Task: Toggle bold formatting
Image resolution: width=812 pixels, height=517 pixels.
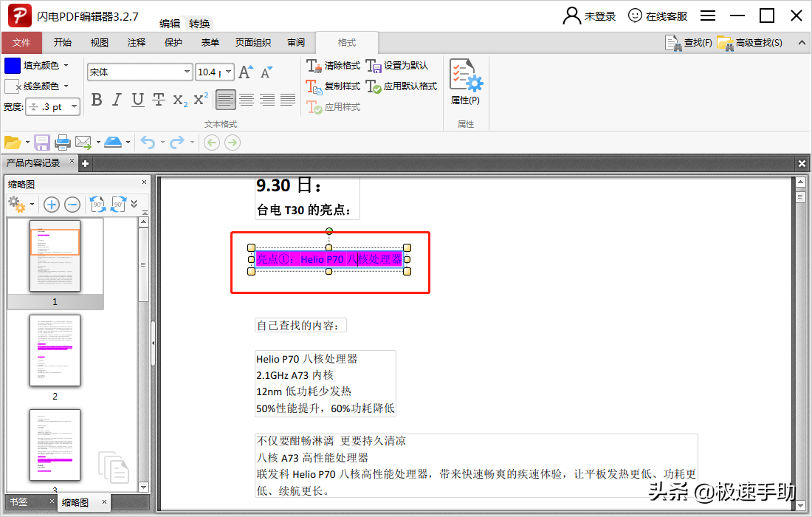Action: [x=97, y=98]
